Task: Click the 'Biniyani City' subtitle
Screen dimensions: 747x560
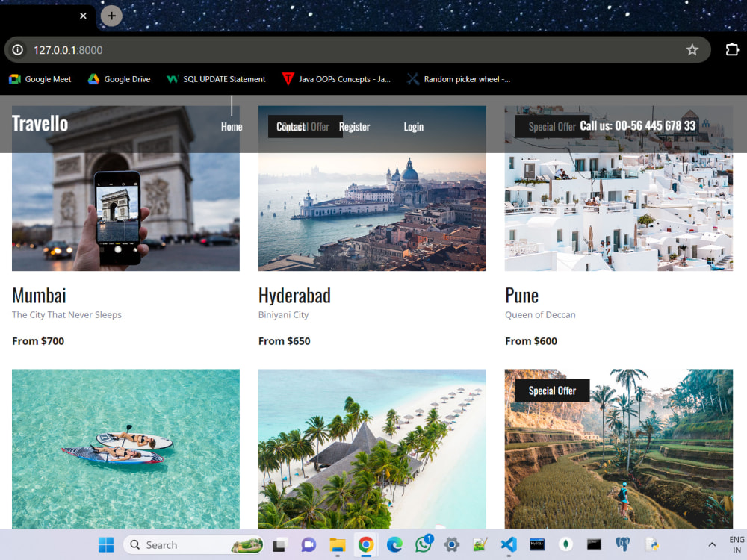Action: pos(283,315)
